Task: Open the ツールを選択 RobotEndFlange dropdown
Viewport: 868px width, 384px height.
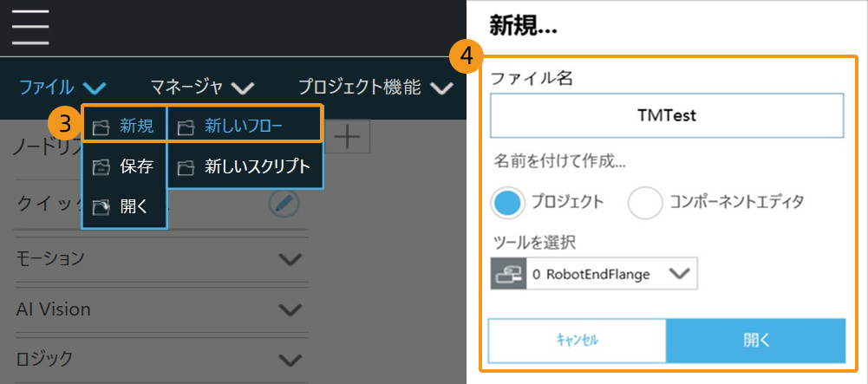Action: 594,273
